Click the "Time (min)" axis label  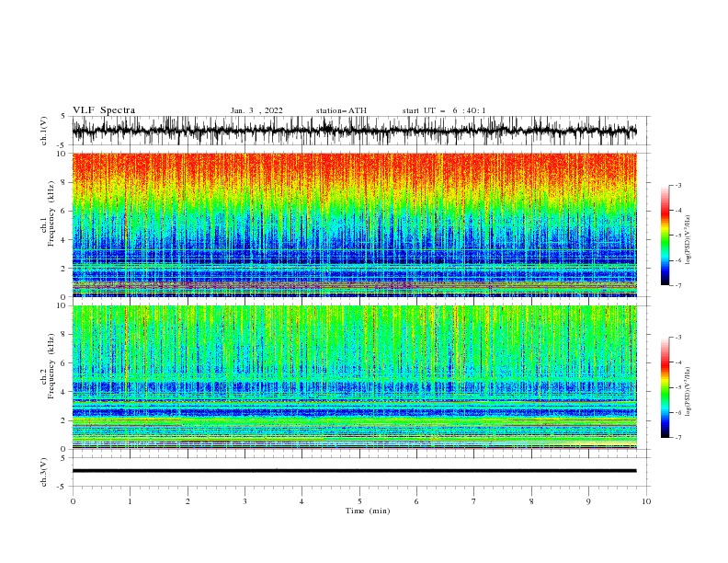click(368, 511)
